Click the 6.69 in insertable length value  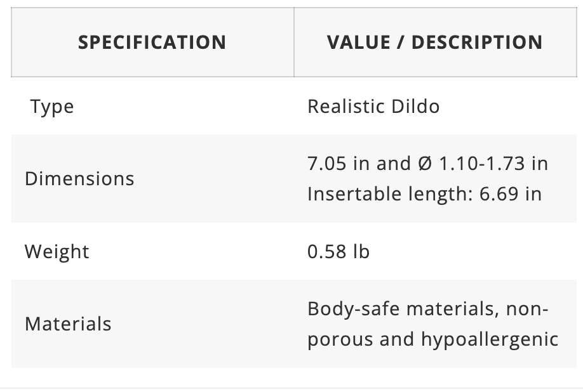coord(510,193)
